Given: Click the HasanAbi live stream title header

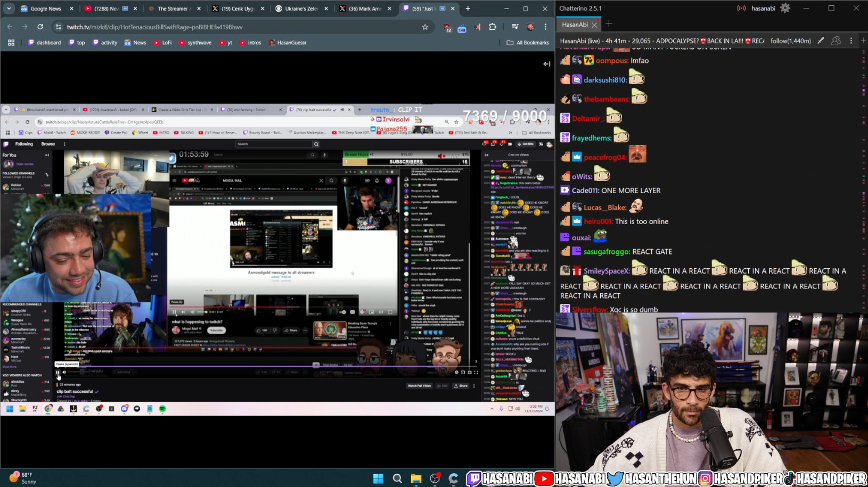Looking at the screenshot, I should [x=662, y=41].
